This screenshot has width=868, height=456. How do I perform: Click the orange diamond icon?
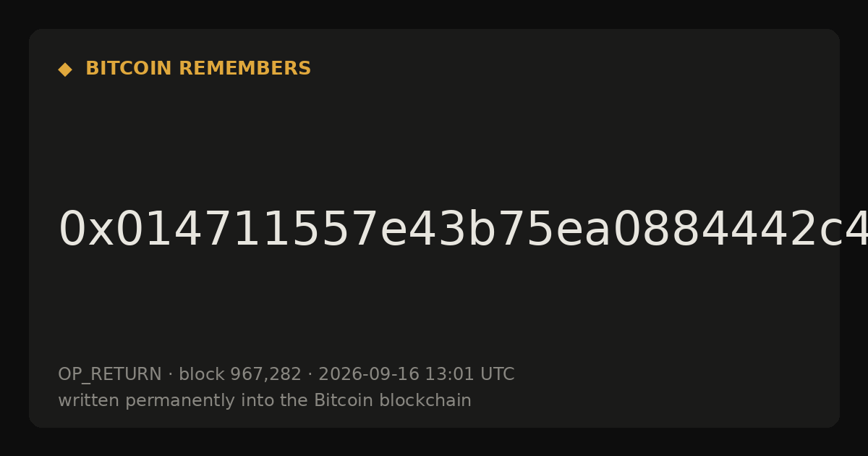[x=65, y=69]
